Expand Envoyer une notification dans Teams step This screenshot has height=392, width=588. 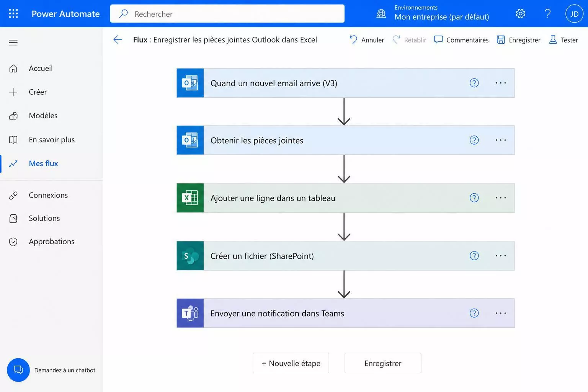click(x=345, y=313)
